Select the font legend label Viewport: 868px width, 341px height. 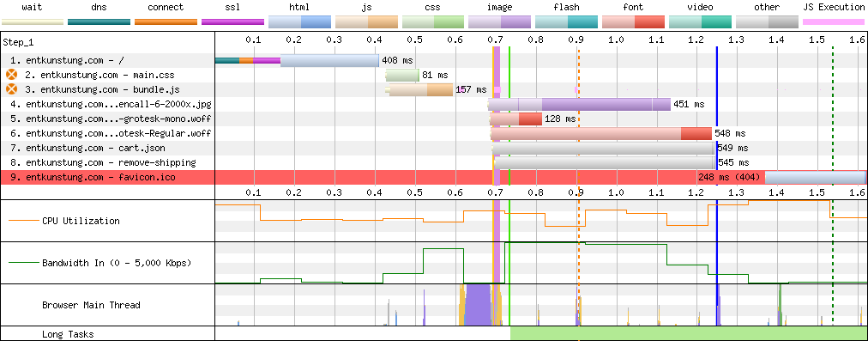pyautogui.click(x=633, y=8)
